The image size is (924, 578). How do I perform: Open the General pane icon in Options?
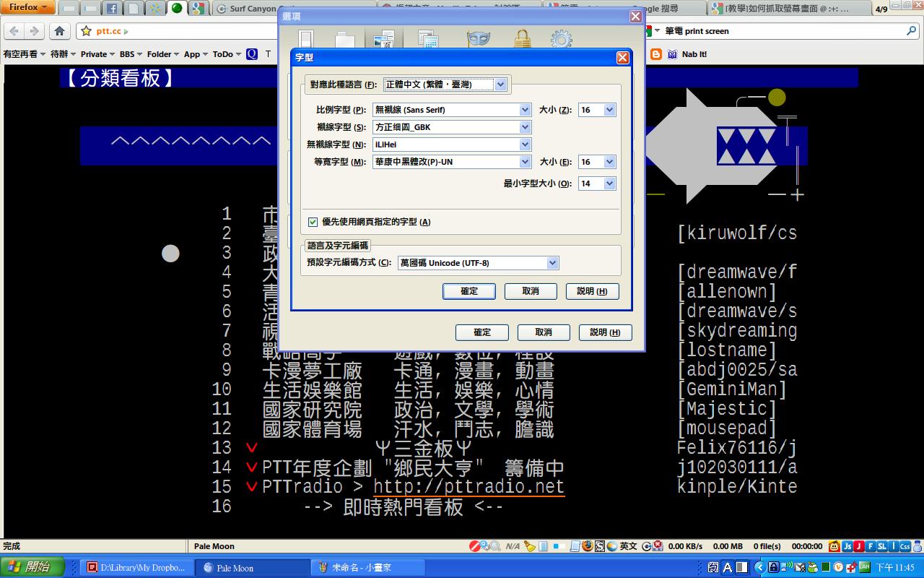306,40
